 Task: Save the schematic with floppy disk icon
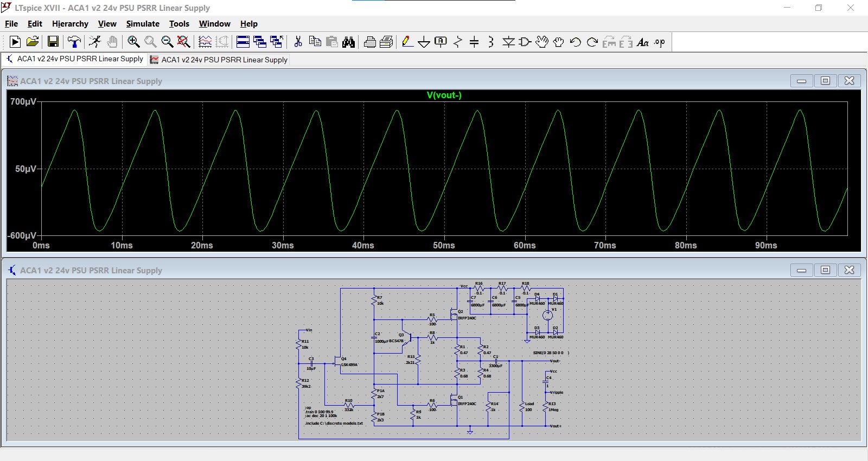click(x=53, y=42)
